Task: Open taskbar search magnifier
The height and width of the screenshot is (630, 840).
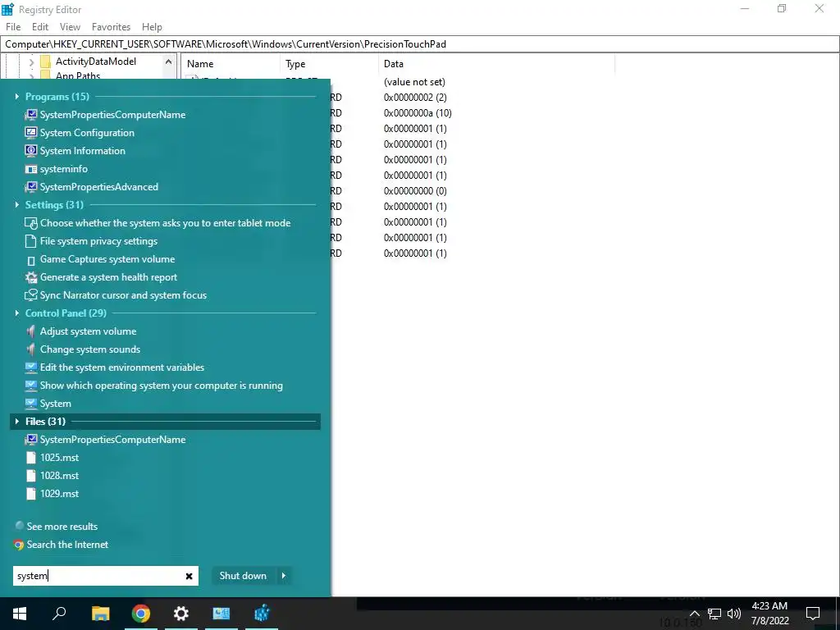Action: [59, 614]
